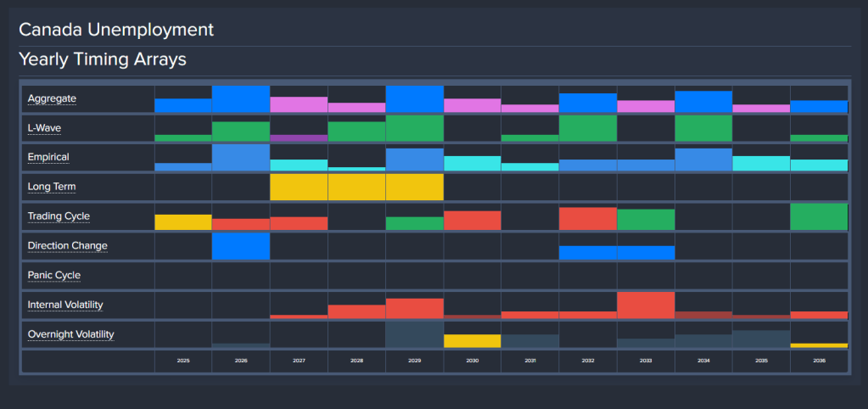Click the 2029 year label
Image resolution: width=868 pixels, height=409 pixels.
pyautogui.click(x=415, y=361)
